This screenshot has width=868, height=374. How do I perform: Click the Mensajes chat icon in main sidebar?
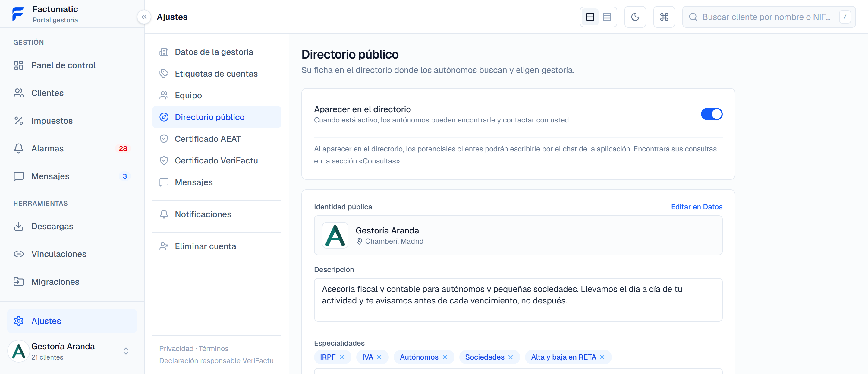[18, 176]
